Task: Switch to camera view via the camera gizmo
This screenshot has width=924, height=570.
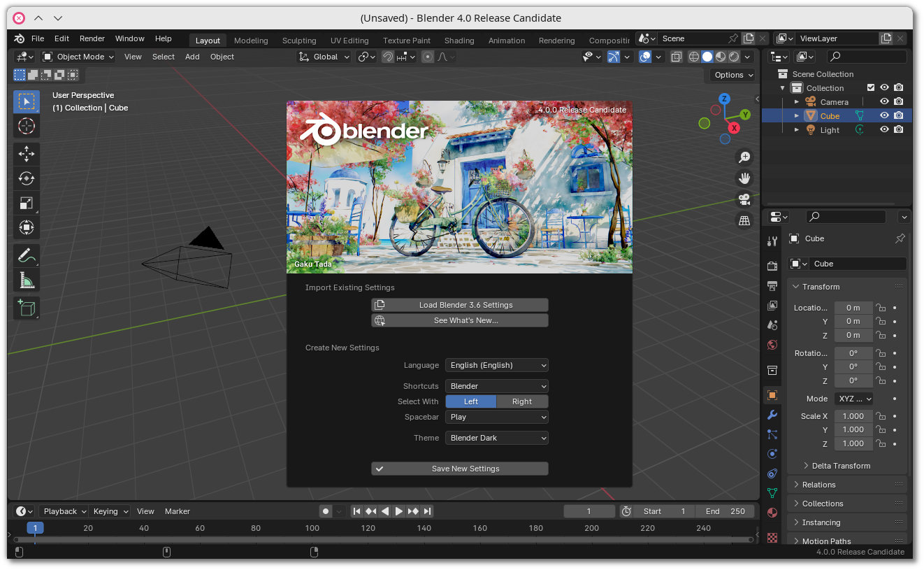Action: [744, 199]
